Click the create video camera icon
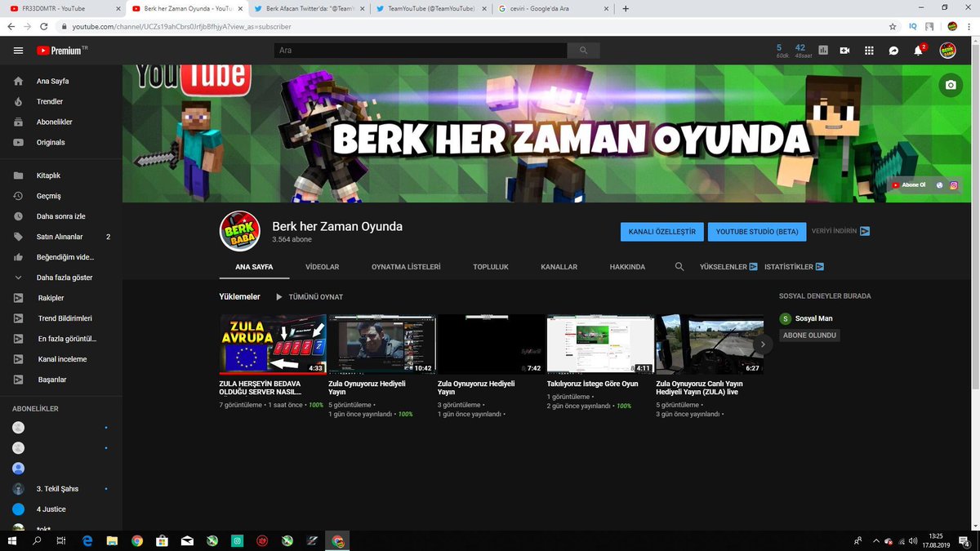Image resolution: width=980 pixels, height=551 pixels. (x=845, y=51)
